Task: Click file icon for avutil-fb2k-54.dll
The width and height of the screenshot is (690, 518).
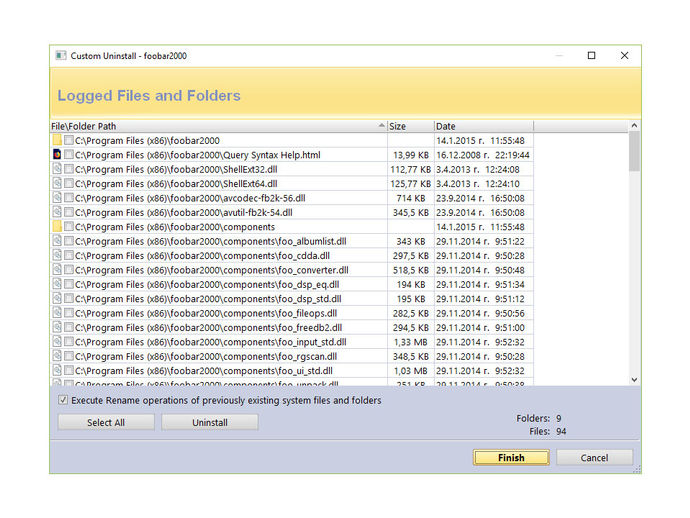Action: point(57,212)
